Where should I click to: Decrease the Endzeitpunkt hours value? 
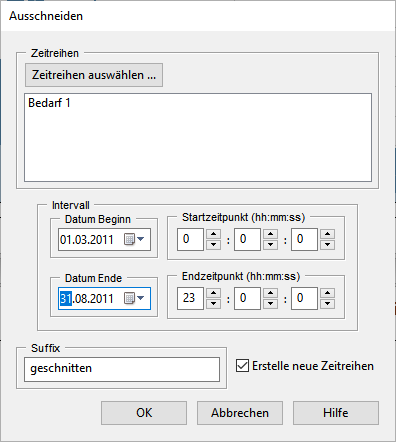213,303
